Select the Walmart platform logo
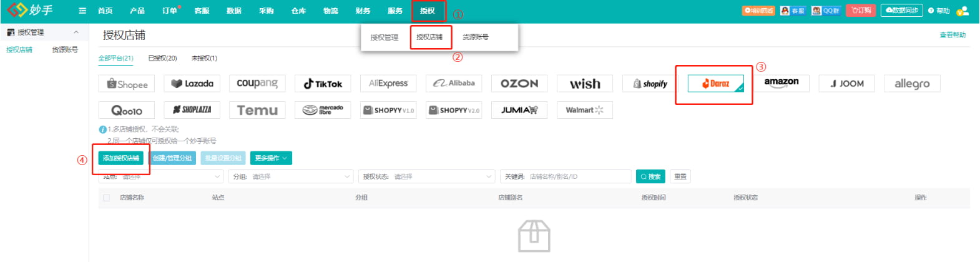The width and height of the screenshot is (980, 262). (585, 110)
